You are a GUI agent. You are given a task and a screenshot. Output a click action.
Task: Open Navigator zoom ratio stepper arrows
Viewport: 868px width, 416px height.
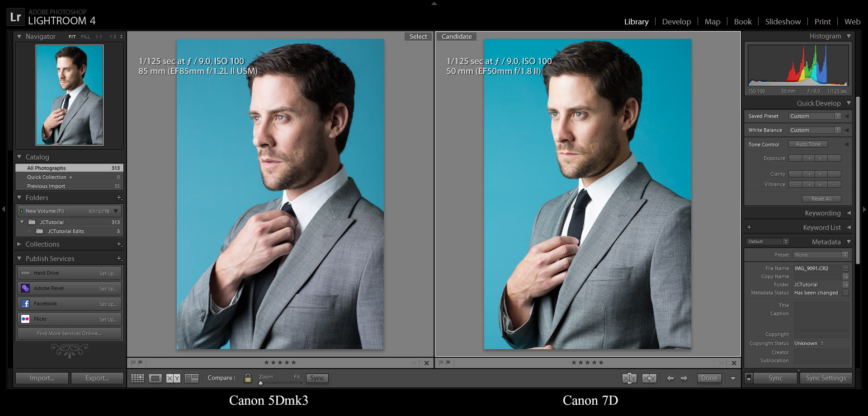coord(121,37)
